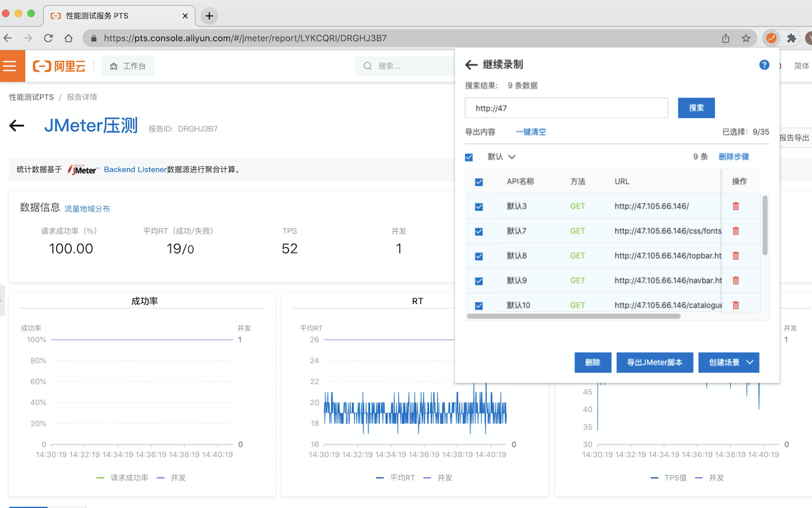812x508 pixels.
Task: Toggle 请求成功率 legend in 成功率 chart
Action: click(122, 478)
